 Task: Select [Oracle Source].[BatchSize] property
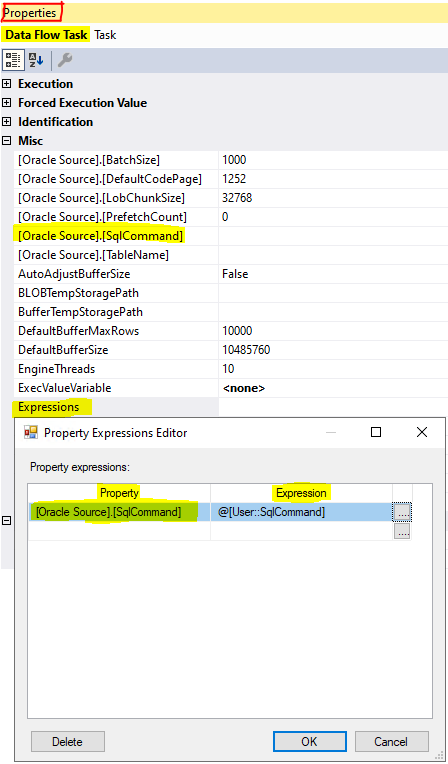pos(89,160)
